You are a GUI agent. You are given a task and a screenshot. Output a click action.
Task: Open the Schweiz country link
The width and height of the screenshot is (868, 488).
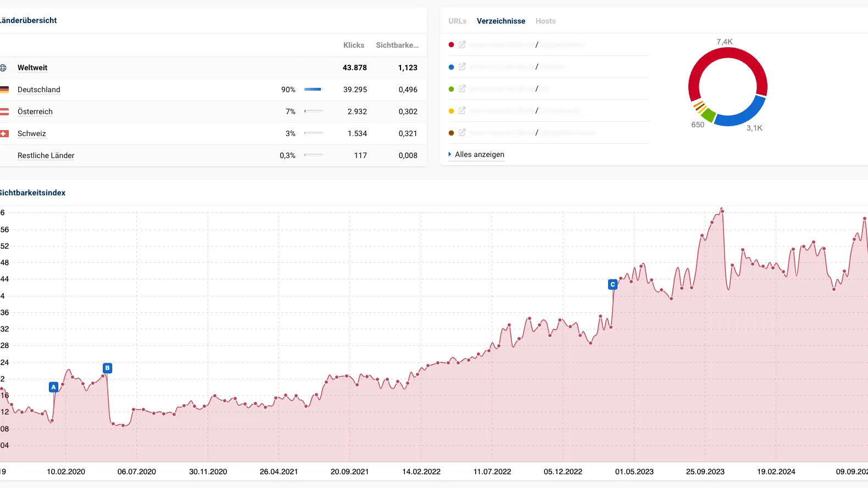[x=32, y=133]
